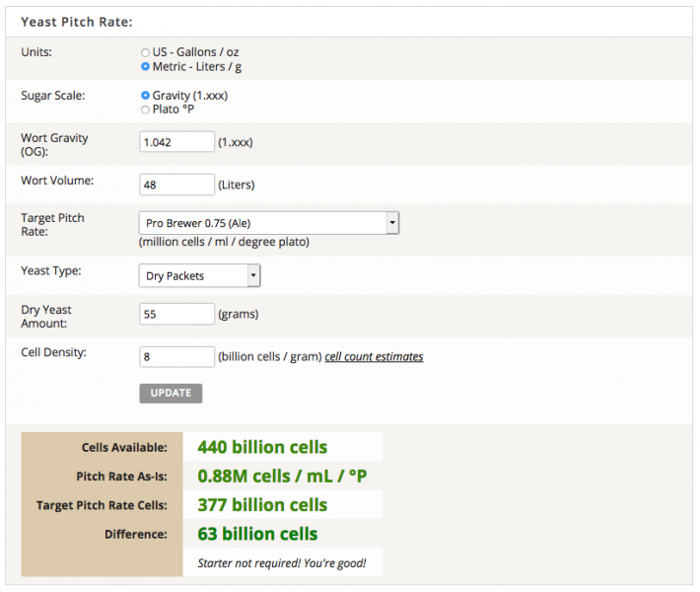The height and width of the screenshot is (592, 700).
Task: Click the Starter not required message
Action: tap(282, 563)
